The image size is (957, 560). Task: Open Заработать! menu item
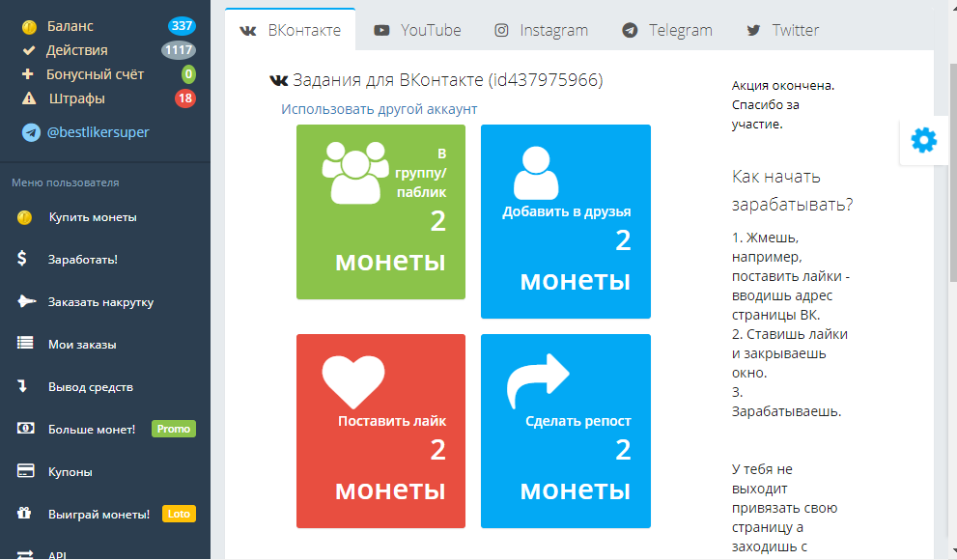click(x=105, y=260)
